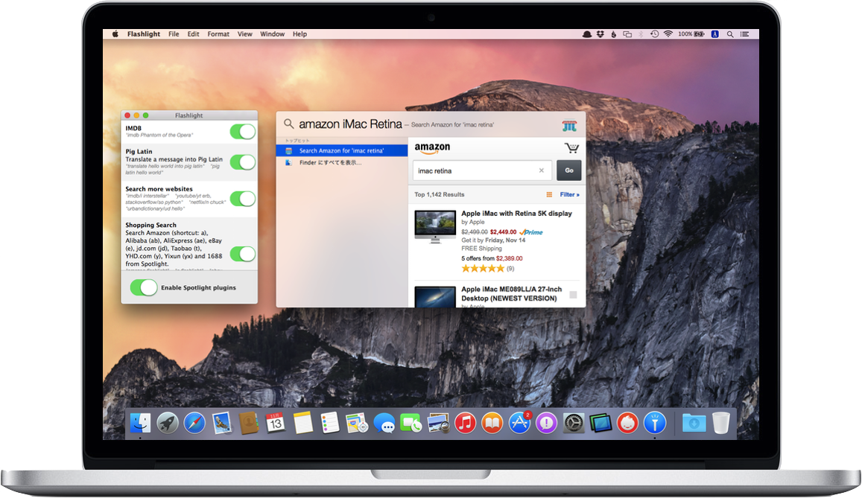
Task: Open Launchpad from the Dock
Action: (x=167, y=423)
